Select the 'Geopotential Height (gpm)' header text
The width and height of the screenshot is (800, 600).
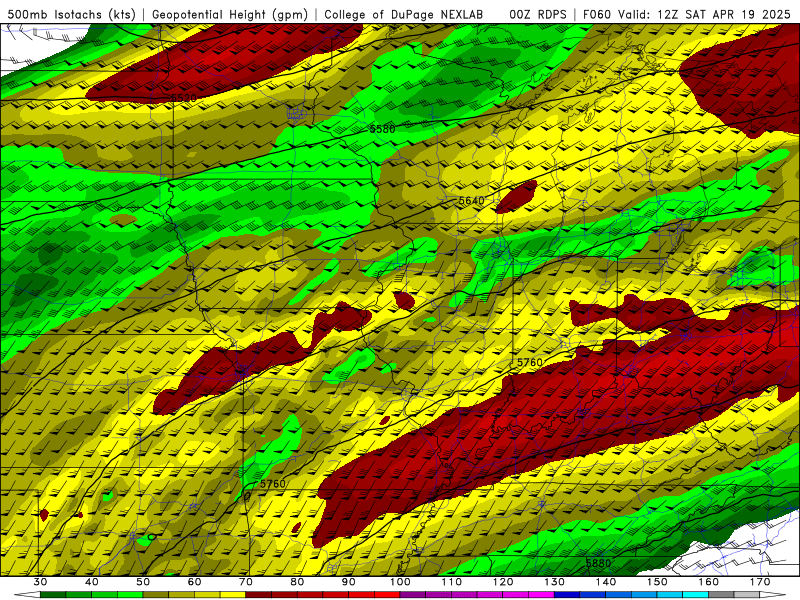click(230, 15)
